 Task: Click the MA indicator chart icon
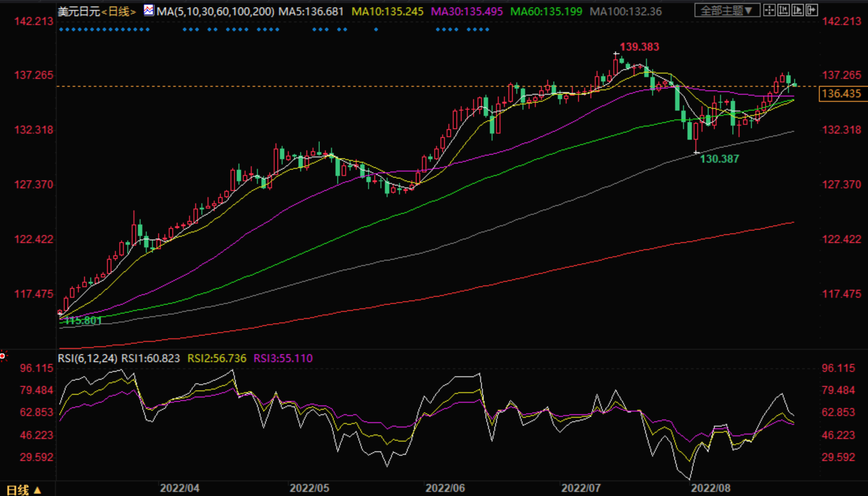(149, 11)
